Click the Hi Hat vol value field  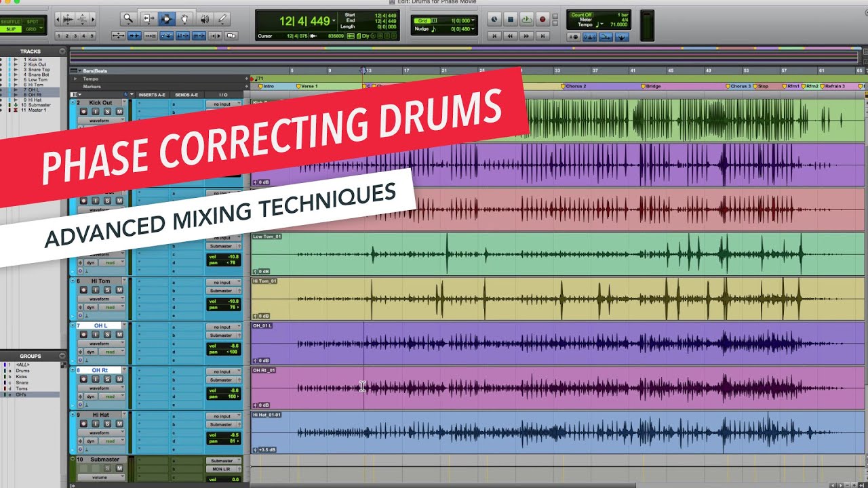click(x=223, y=434)
